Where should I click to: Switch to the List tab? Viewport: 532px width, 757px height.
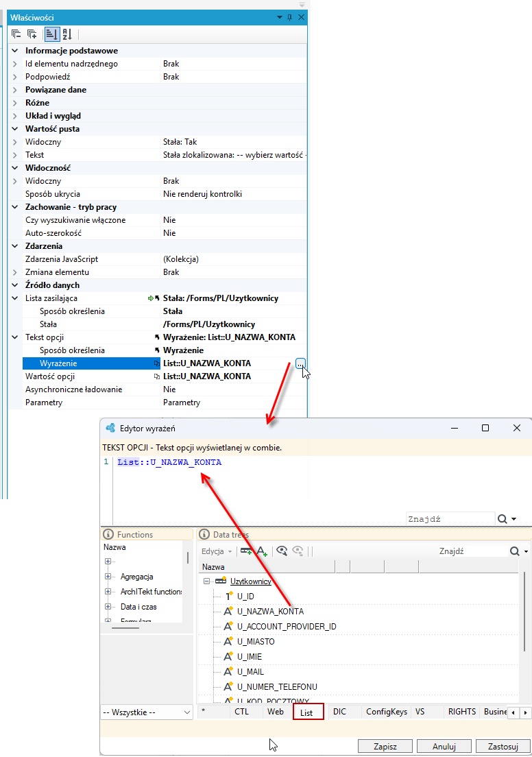(x=308, y=712)
